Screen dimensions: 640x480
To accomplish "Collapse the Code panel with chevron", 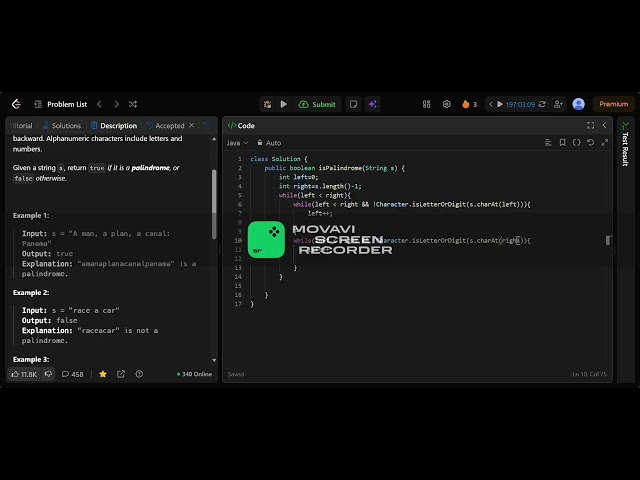I will [x=604, y=125].
